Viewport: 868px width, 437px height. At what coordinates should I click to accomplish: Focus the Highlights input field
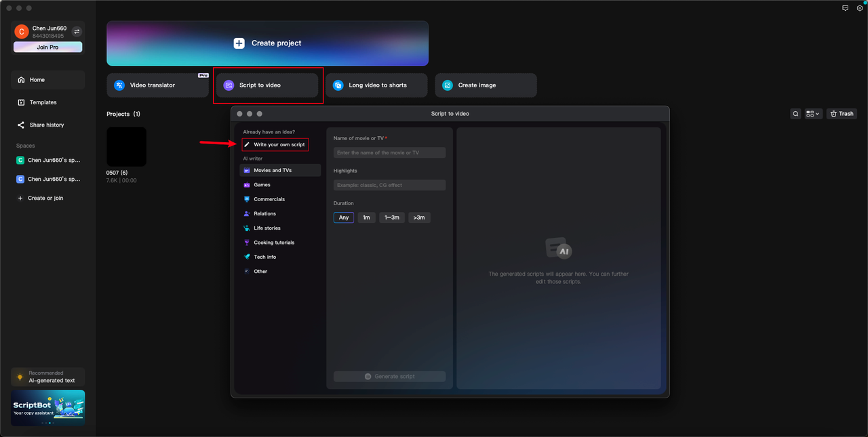coord(389,186)
